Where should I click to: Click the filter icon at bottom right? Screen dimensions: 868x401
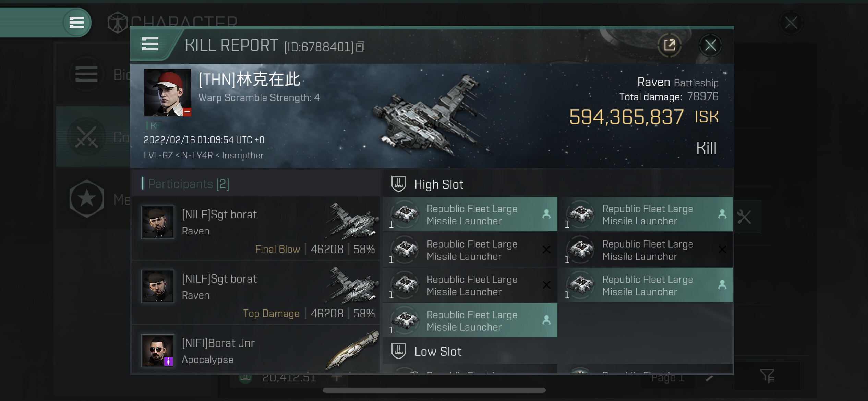(767, 376)
